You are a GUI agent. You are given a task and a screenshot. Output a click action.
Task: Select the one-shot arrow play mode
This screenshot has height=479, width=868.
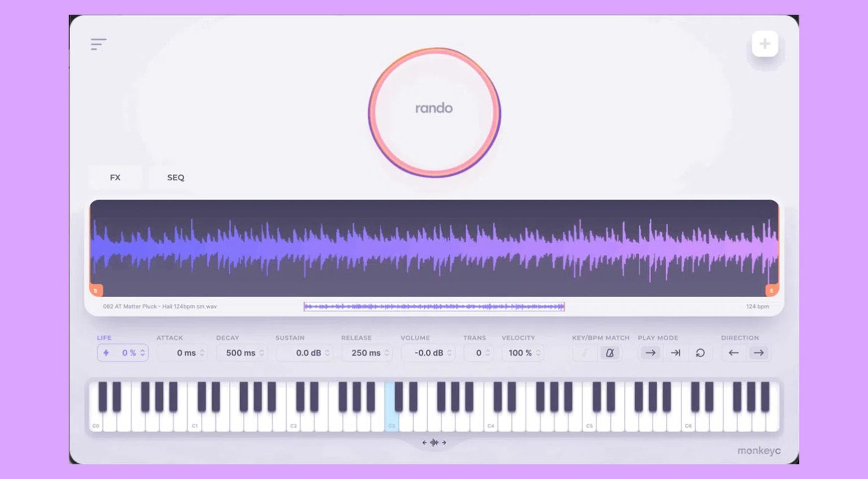coord(650,352)
